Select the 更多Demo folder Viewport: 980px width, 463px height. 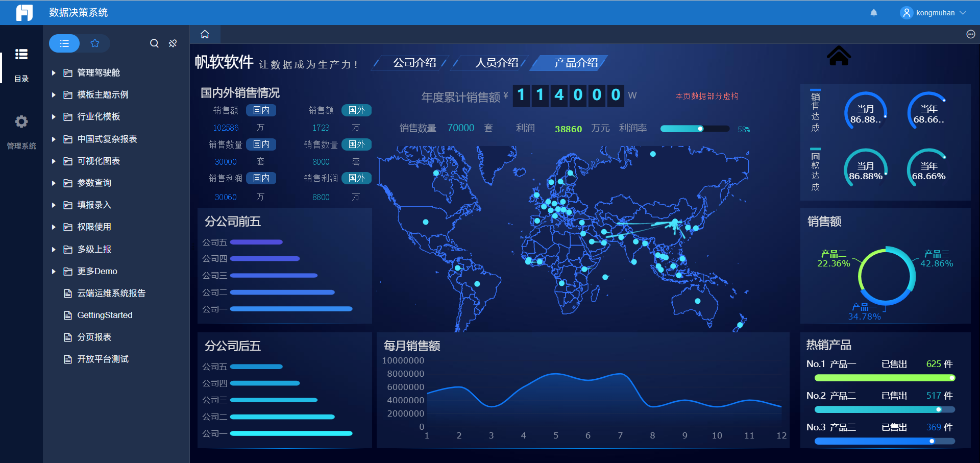(97, 271)
